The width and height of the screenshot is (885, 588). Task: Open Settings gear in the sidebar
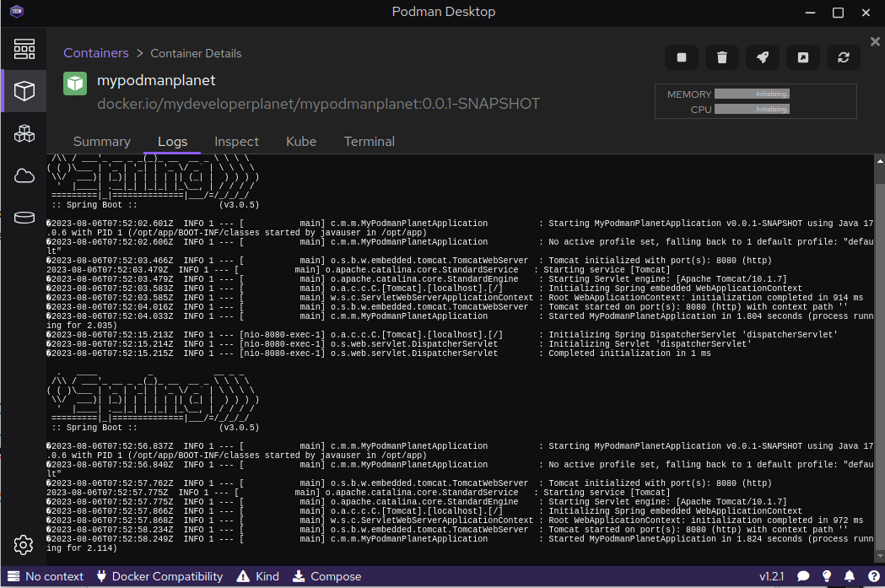coord(24,545)
